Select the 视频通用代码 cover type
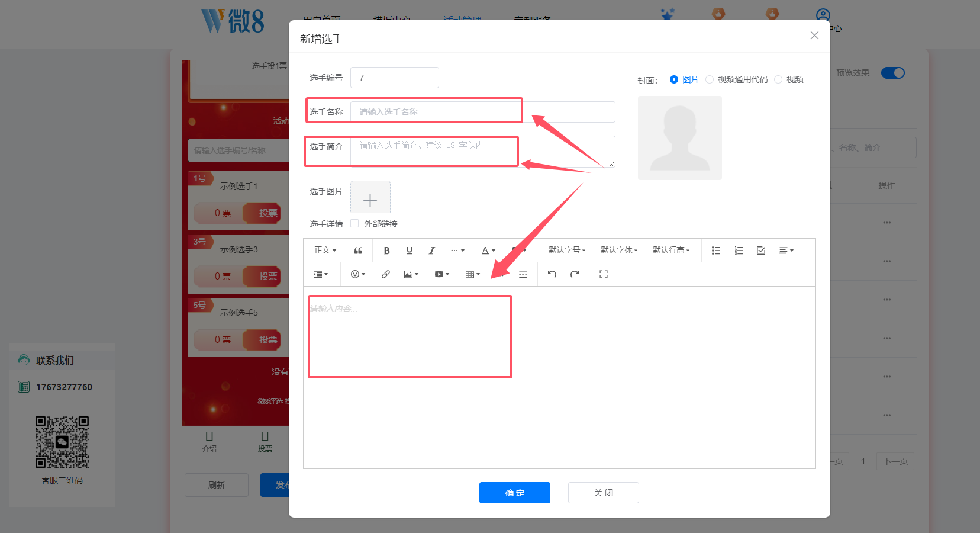This screenshot has width=980, height=533. (x=737, y=79)
